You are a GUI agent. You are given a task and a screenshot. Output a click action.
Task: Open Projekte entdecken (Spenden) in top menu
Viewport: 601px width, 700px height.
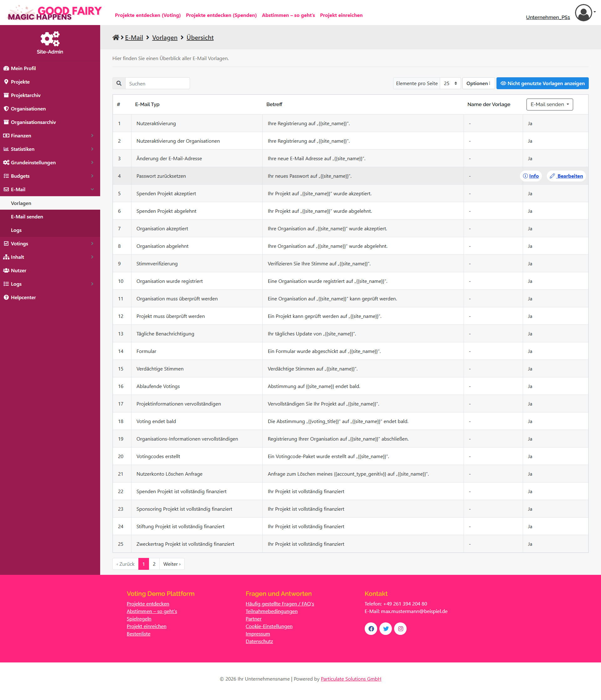(x=221, y=15)
